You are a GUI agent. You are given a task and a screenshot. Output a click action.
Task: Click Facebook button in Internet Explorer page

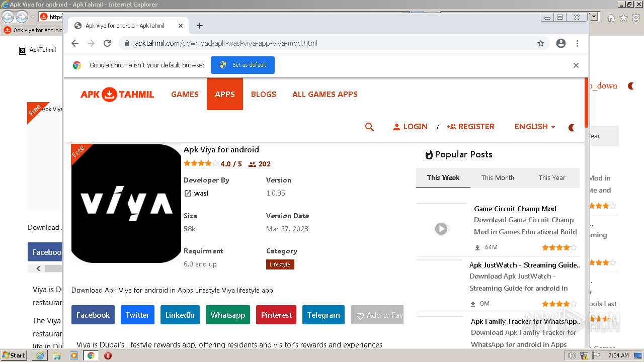point(45,252)
